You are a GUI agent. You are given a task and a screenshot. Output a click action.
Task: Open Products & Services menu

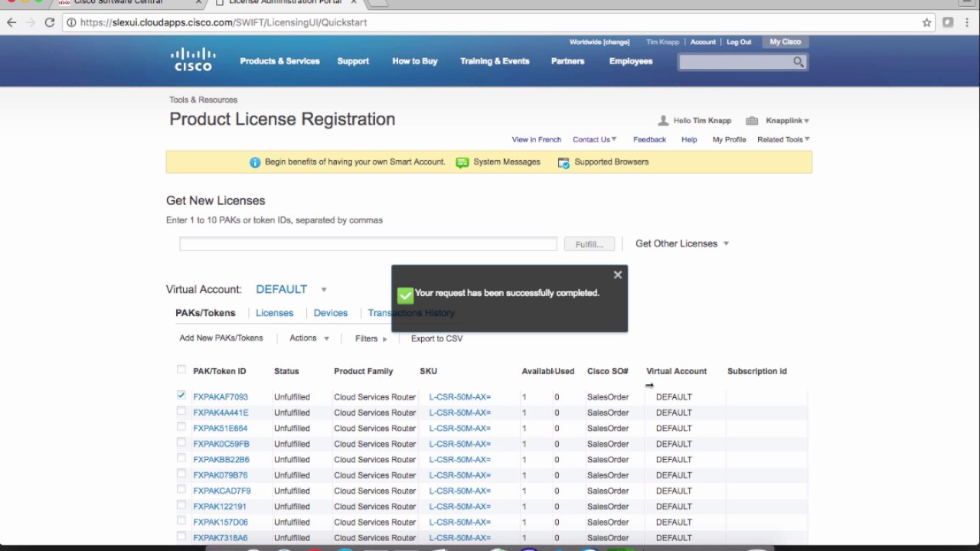[279, 61]
